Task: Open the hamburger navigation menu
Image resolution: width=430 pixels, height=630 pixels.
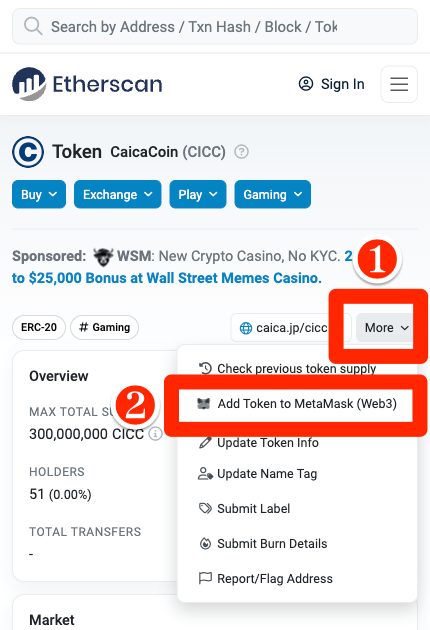Action: point(399,84)
